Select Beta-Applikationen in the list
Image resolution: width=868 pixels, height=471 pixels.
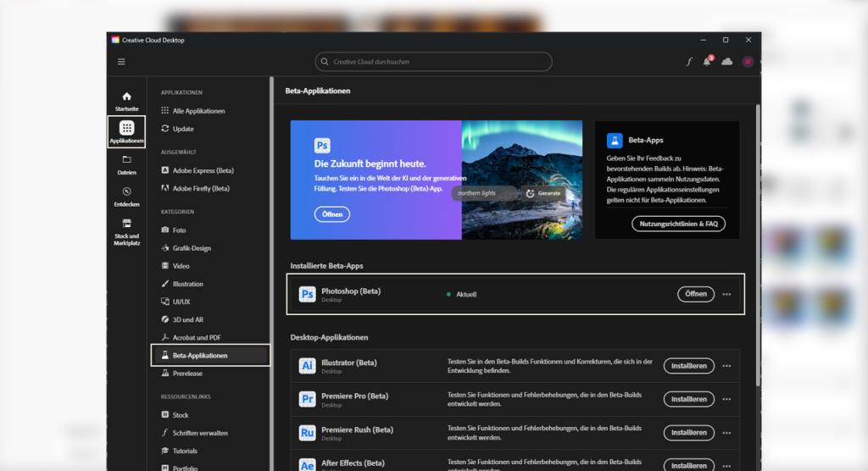(210, 355)
